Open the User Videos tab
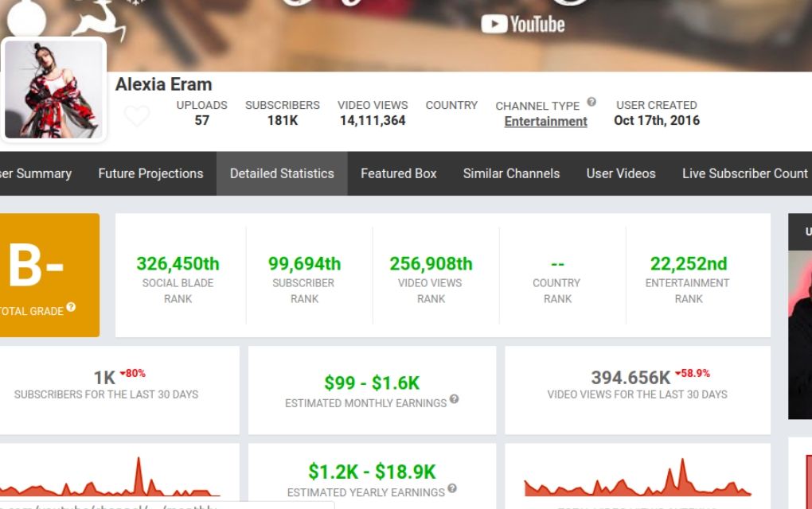This screenshot has height=509, width=812. click(x=621, y=173)
